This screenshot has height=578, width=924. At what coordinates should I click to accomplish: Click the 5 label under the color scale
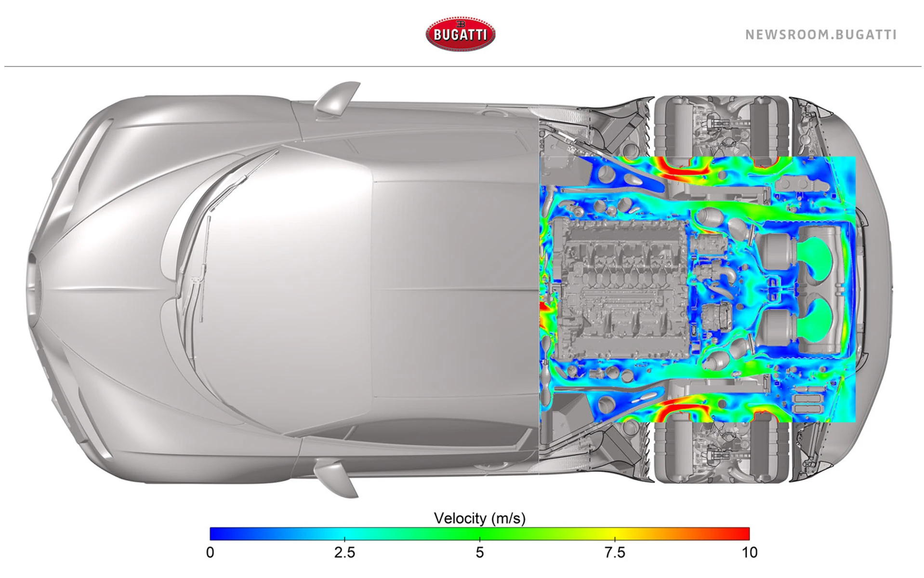(479, 552)
